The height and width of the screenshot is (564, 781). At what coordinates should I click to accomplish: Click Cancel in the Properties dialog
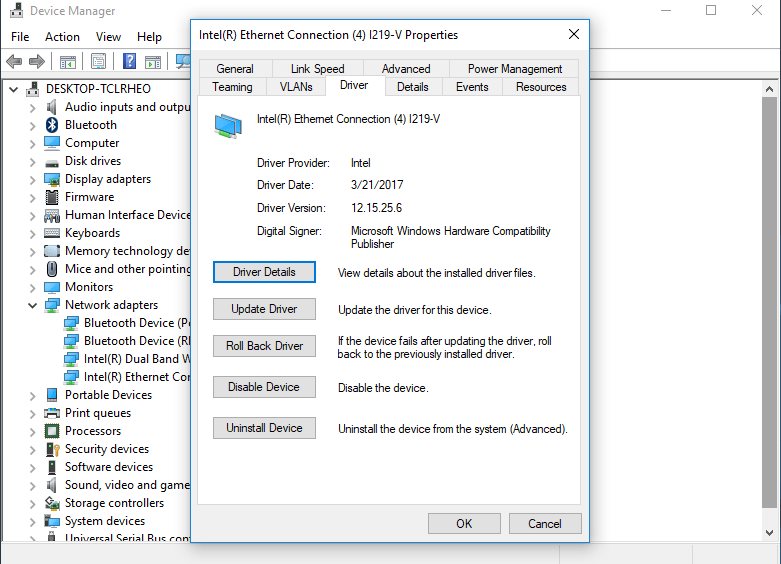point(545,524)
